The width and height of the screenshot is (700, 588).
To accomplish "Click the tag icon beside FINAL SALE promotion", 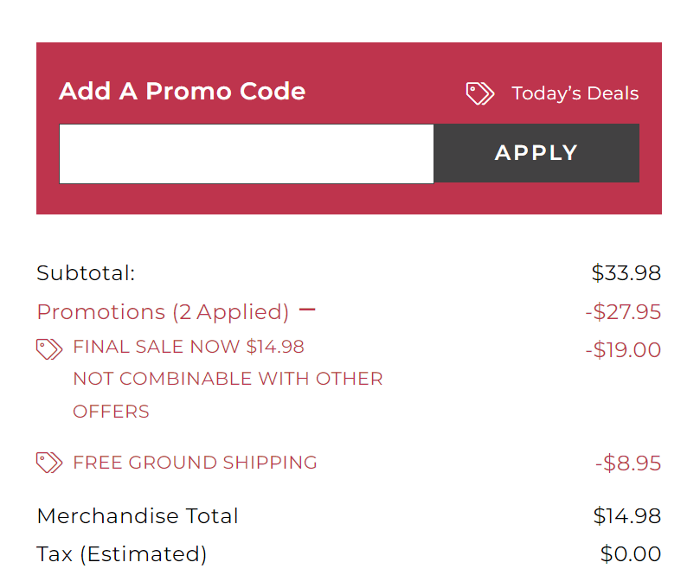I will click(49, 348).
